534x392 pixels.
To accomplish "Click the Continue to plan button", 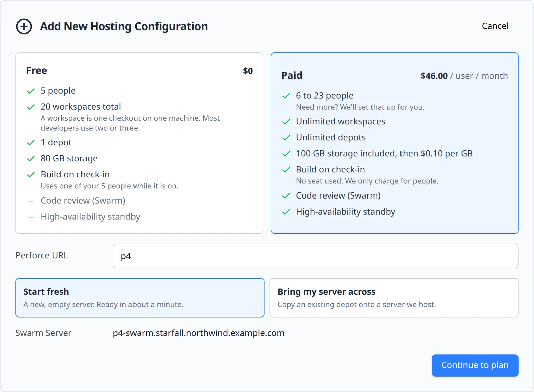I will point(475,365).
